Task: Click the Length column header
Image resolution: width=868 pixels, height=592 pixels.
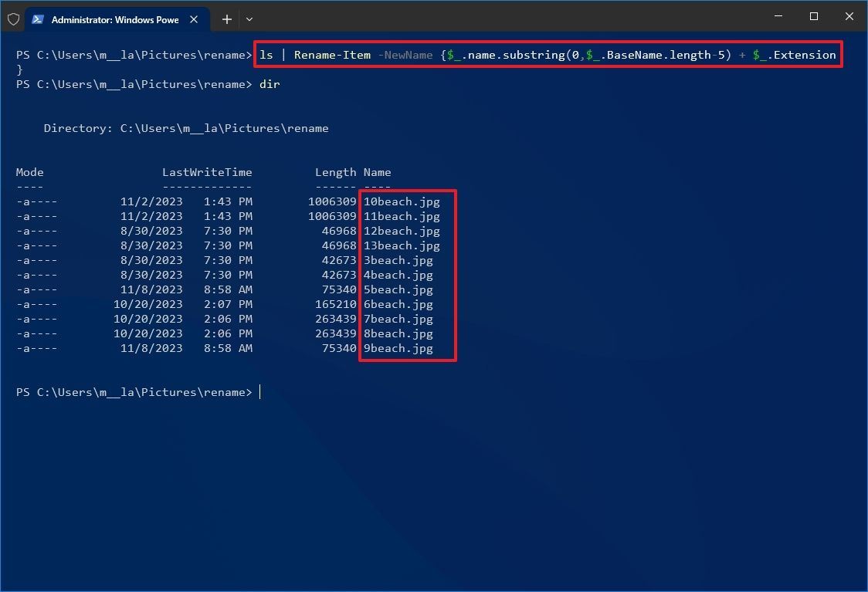Action: (x=335, y=172)
